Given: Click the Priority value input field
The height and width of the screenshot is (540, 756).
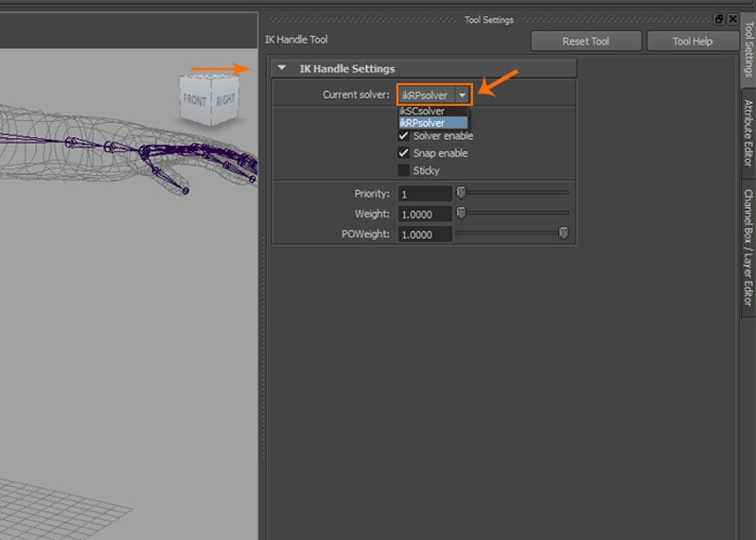Looking at the screenshot, I should [x=424, y=194].
